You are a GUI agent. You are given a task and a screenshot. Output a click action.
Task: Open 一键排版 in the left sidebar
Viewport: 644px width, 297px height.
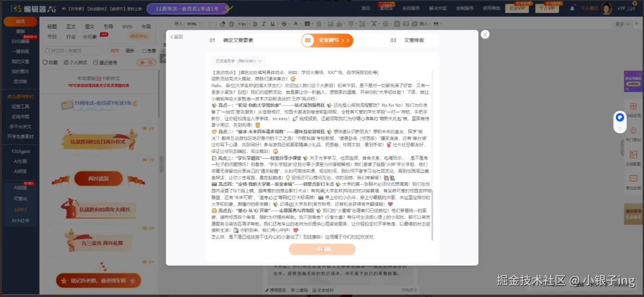pos(20,52)
